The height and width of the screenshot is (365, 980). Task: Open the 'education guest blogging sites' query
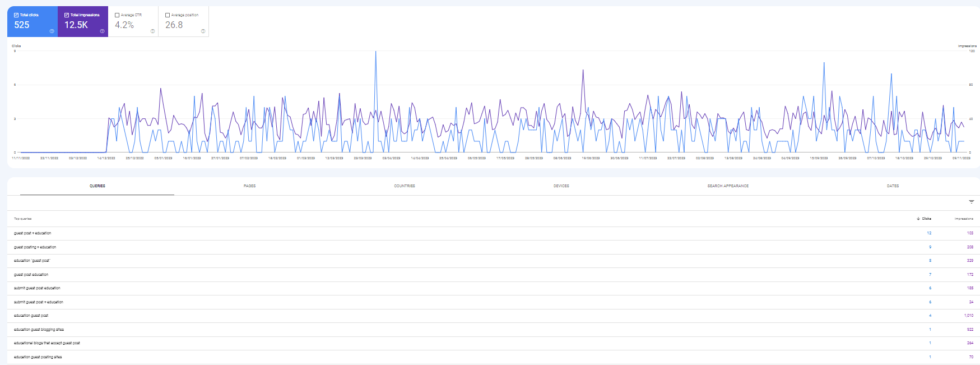click(x=39, y=330)
